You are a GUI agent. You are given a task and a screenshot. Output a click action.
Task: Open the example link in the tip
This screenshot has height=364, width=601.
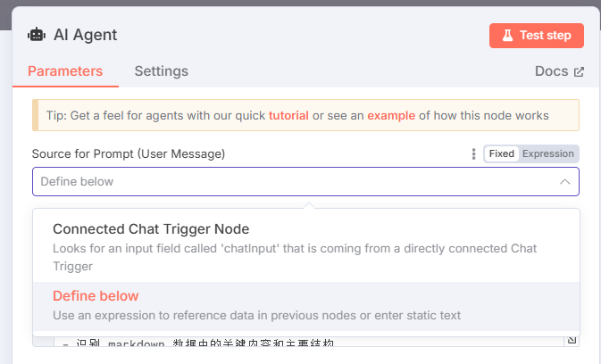pos(391,115)
